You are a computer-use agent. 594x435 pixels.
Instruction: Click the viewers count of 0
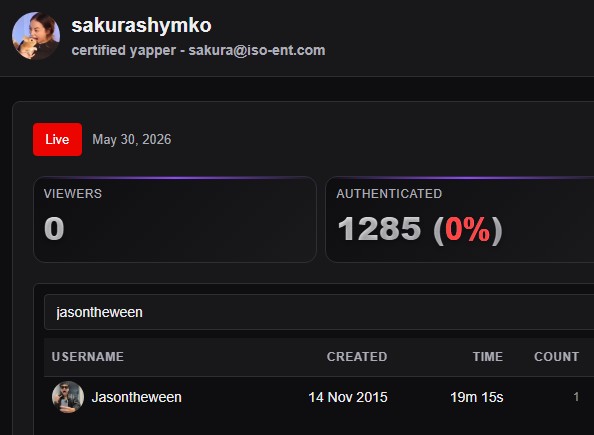pos(54,229)
